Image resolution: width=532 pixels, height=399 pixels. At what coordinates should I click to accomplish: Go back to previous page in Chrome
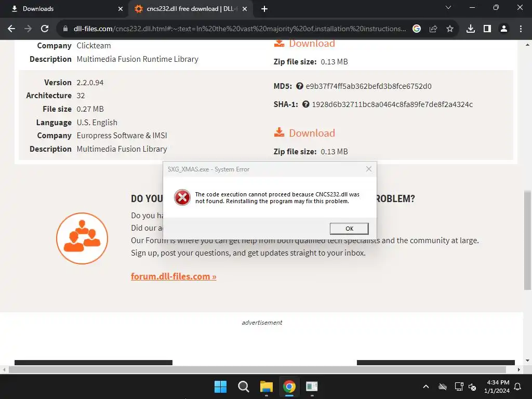click(x=11, y=29)
